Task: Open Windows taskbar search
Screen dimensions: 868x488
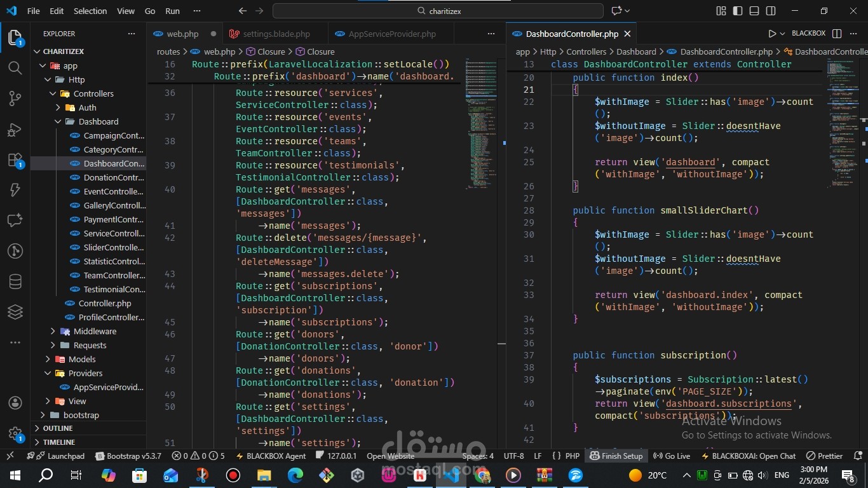Action: click(x=46, y=475)
